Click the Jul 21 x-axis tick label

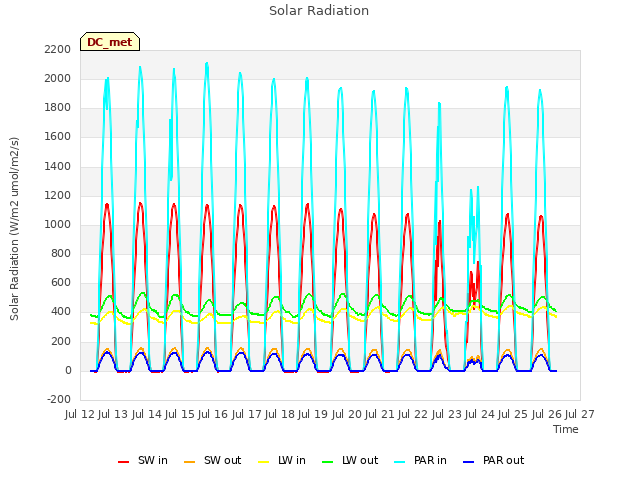coord(380,414)
